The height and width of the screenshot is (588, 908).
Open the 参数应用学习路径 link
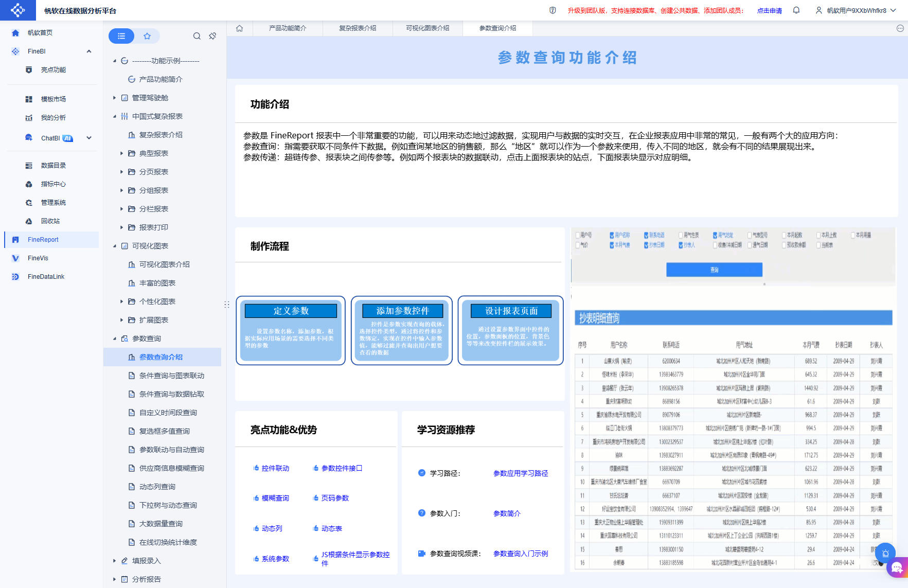521,473
